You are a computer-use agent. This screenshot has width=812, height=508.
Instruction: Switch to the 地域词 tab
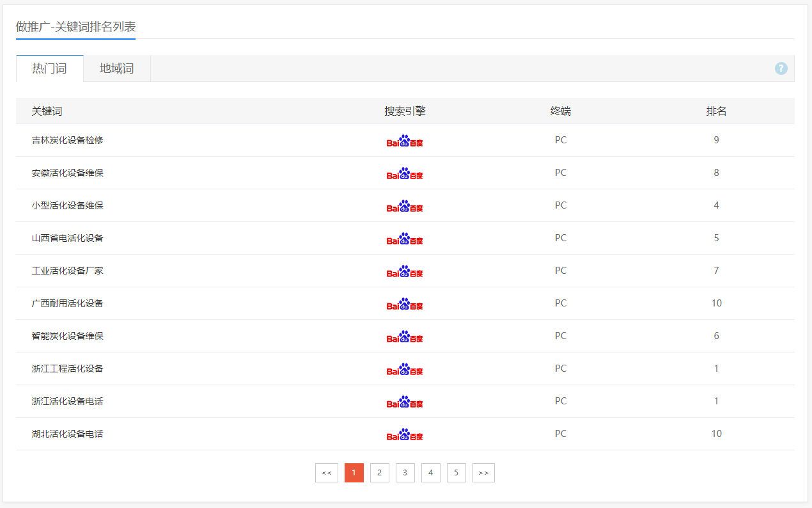coord(117,68)
